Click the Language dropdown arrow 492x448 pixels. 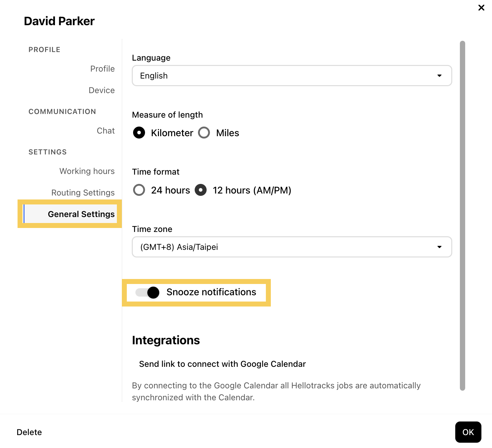point(439,76)
